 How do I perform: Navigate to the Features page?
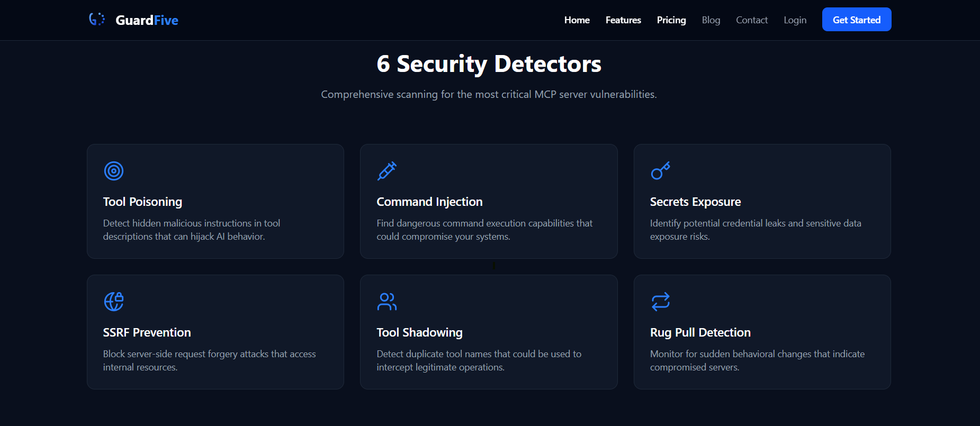tap(623, 20)
